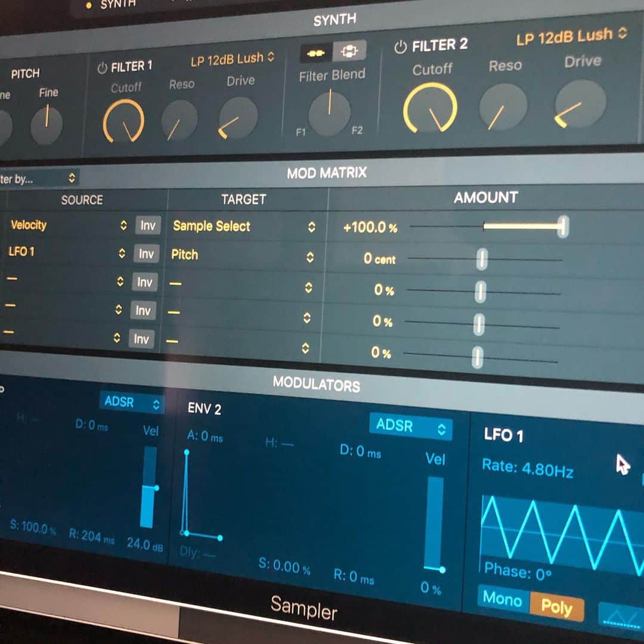Open the Velocity source dropdown
Viewport: 644px width, 644px height.
[69, 225]
